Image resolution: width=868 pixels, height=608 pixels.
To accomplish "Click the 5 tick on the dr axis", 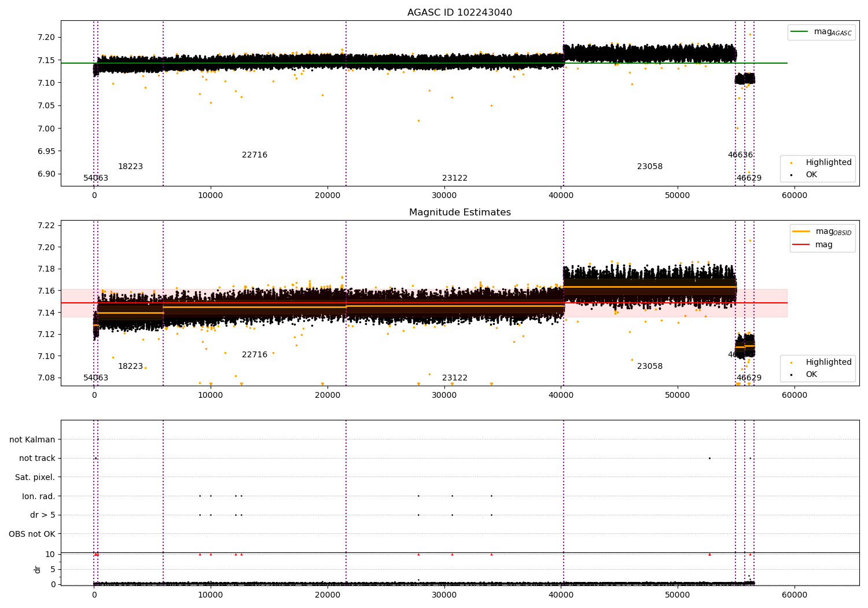I will coord(53,570).
